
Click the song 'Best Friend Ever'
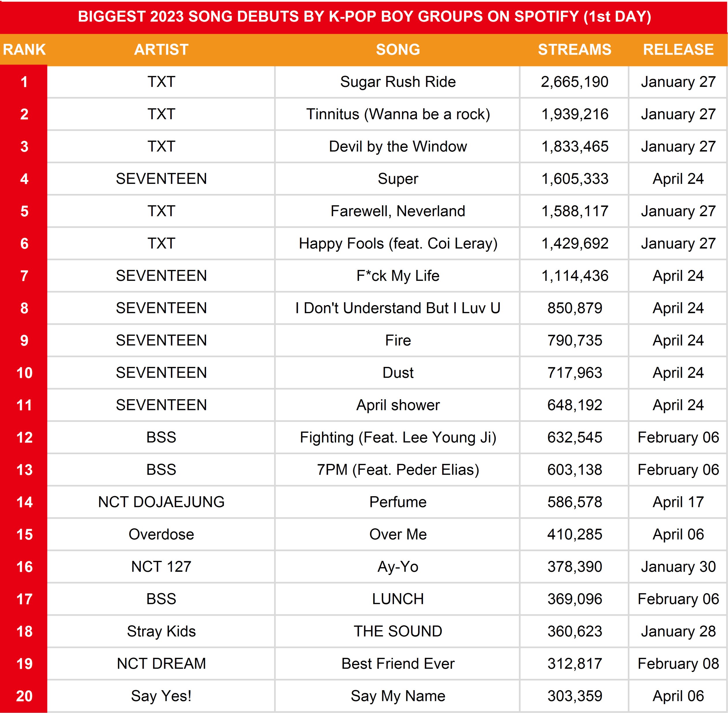pyautogui.click(x=398, y=664)
